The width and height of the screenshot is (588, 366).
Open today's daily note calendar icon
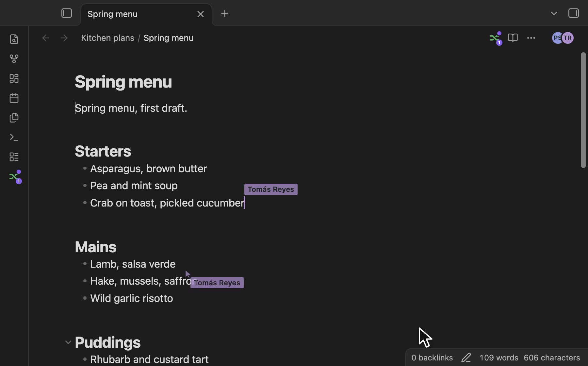coord(14,98)
